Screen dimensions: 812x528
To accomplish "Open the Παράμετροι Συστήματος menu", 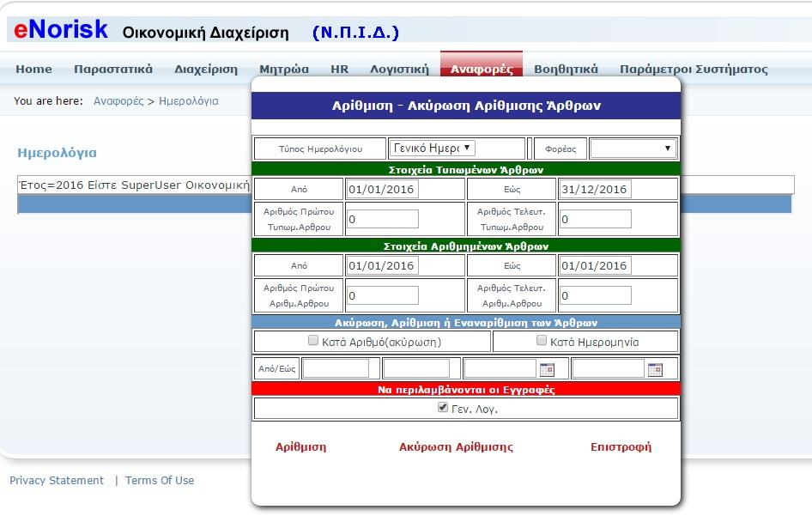I will coord(694,69).
